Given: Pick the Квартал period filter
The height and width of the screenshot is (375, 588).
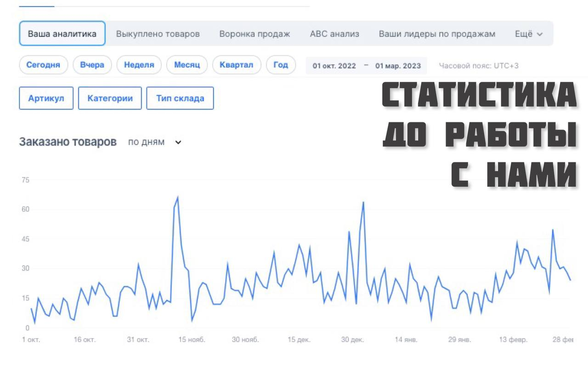Looking at the screenshot, I should [x=236, y=65].
